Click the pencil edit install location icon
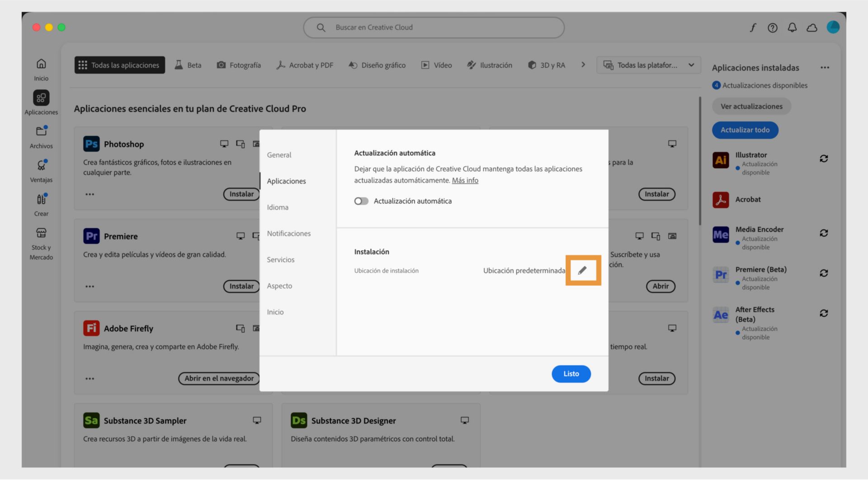 tap(582, 270)
